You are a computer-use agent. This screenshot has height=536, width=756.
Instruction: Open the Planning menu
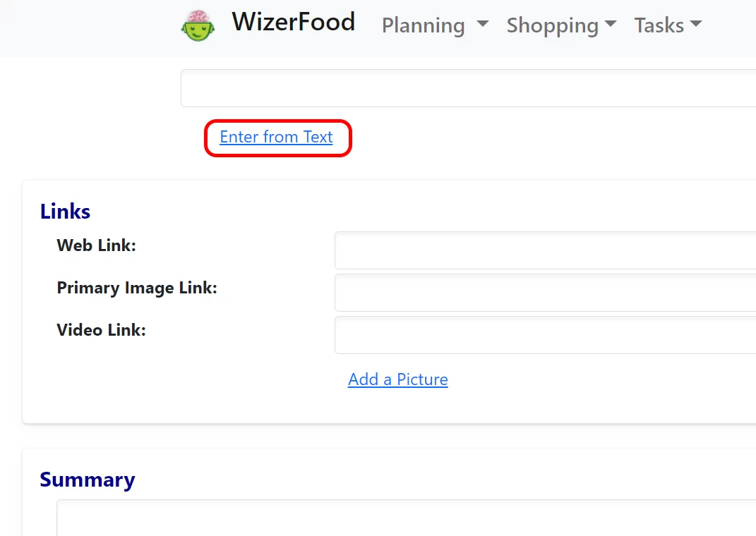424,25
